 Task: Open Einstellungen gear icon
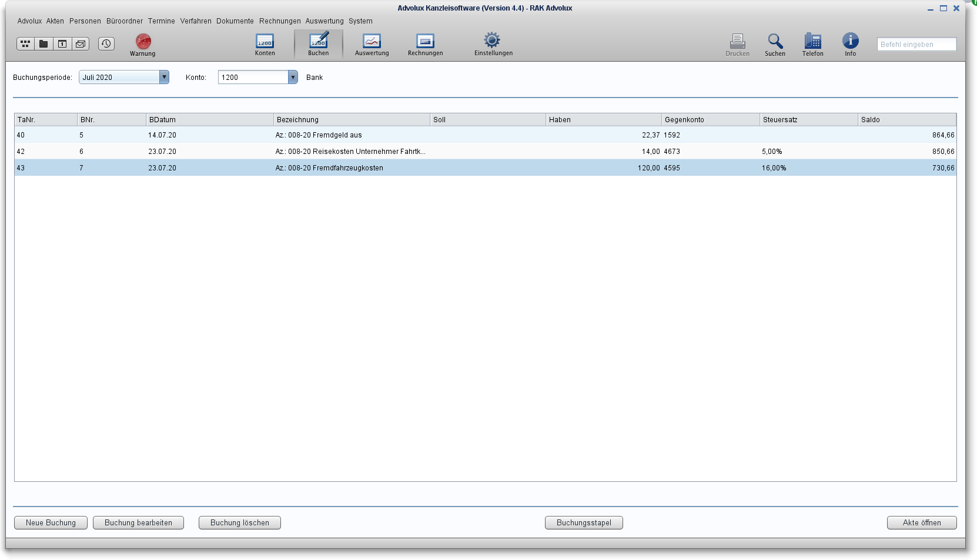(x=493, y=45)
